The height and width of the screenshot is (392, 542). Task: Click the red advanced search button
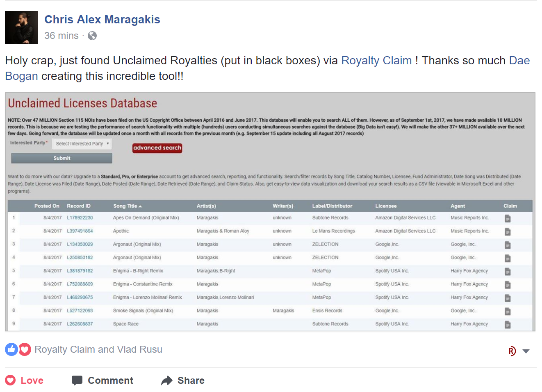point(157,148)
